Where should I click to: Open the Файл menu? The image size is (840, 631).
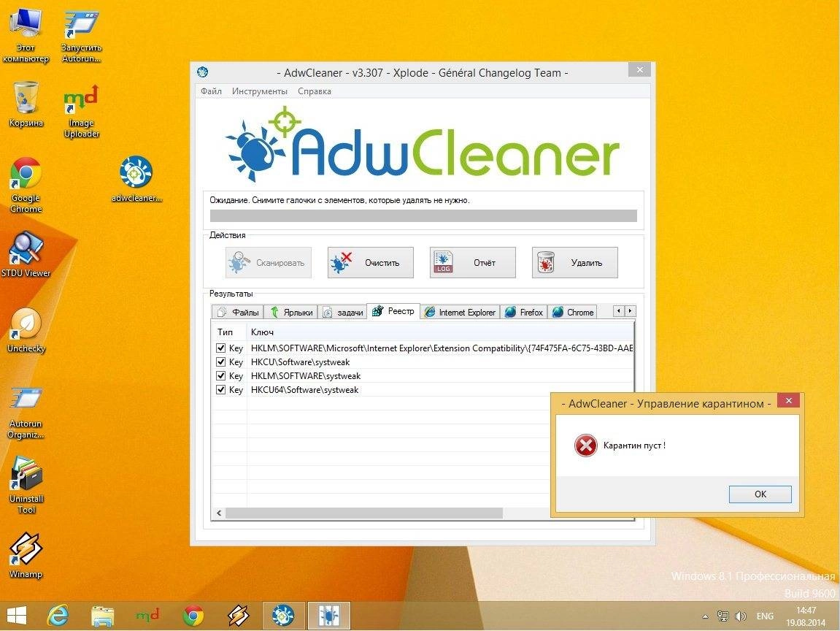point(211,91)
